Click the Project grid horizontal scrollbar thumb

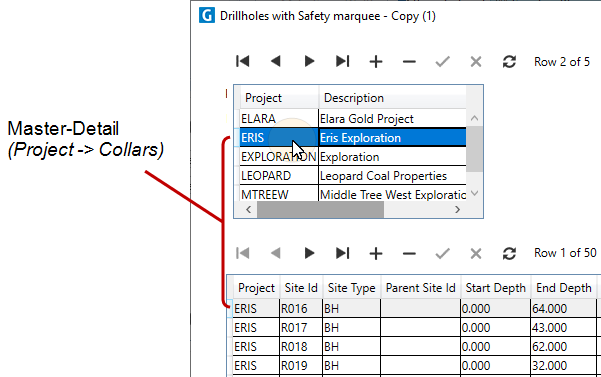coord(320,210)
